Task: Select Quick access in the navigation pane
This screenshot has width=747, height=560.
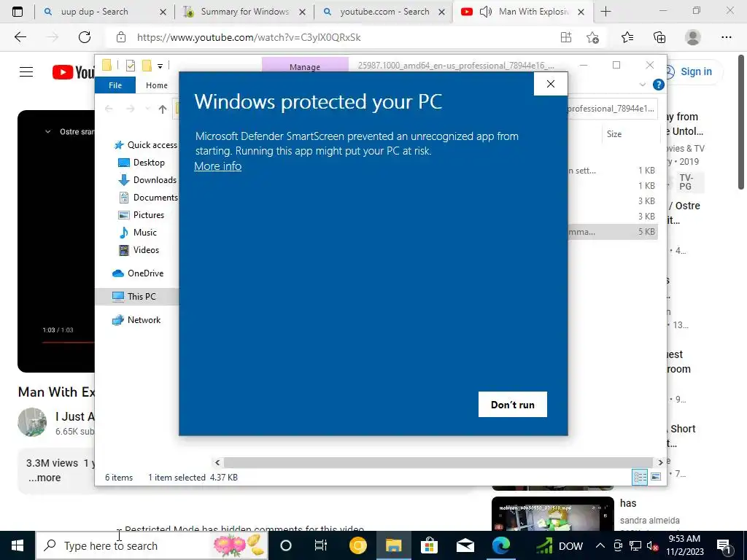Action: 146,145
